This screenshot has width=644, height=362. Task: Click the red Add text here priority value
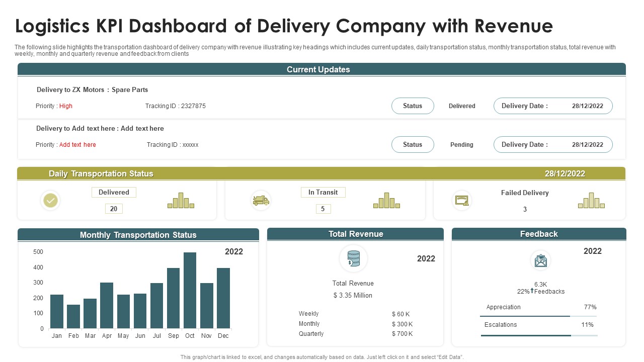[x=77, y=145]
